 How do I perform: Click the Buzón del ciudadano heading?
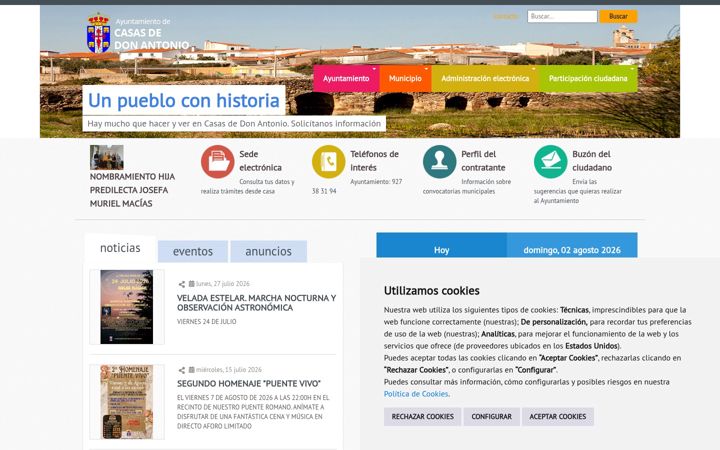pyautogui.click(x=592, y=161)
